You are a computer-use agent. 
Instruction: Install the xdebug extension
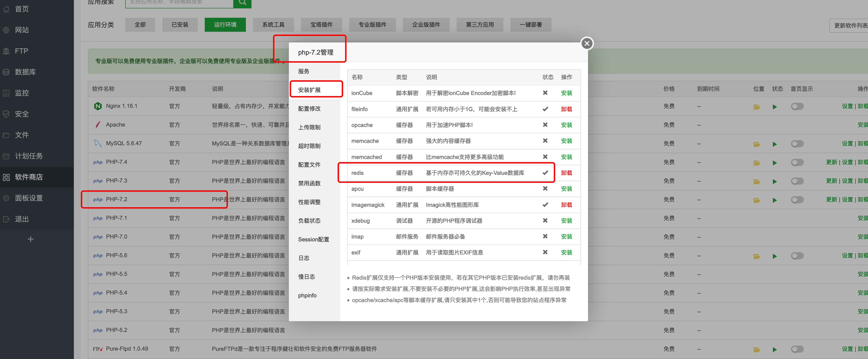tap(567, 221)
